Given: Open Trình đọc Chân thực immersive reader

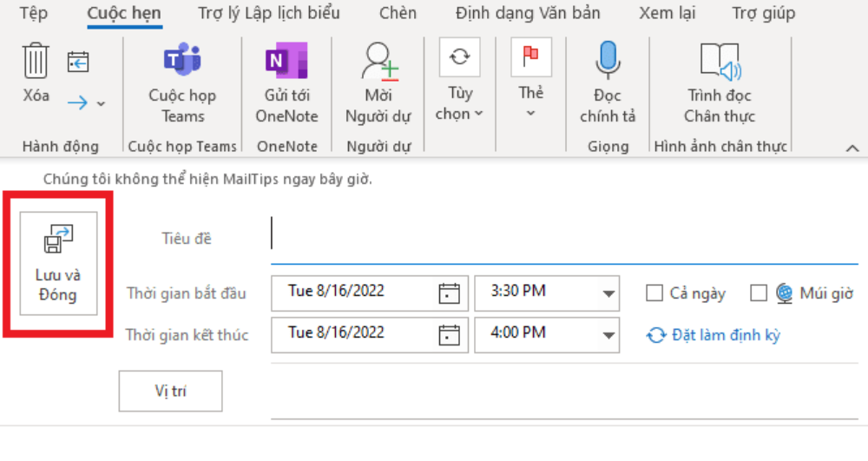Looking at the screenshot, I should (x=720, y=60).
